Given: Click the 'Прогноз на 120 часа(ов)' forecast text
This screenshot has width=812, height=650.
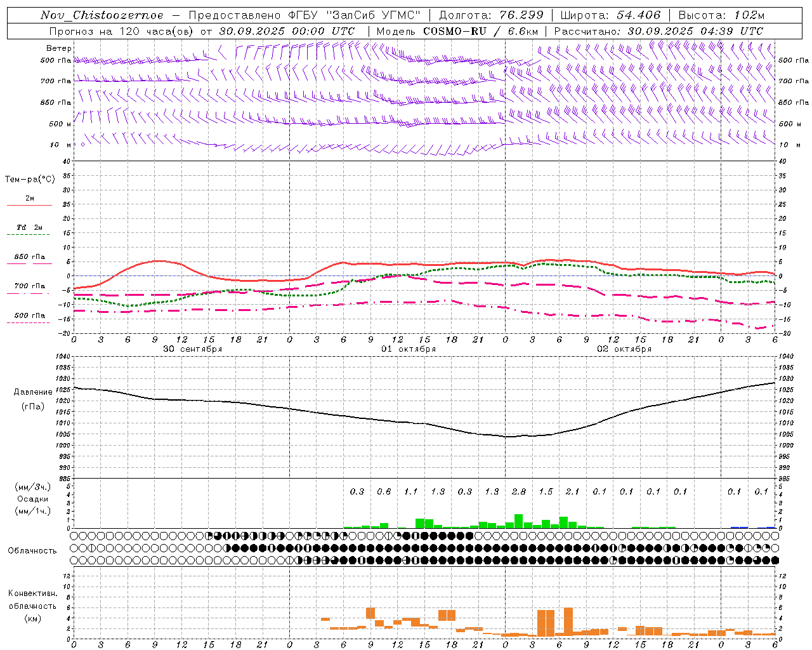Looking at the screenshot, I should pos(122,31).
